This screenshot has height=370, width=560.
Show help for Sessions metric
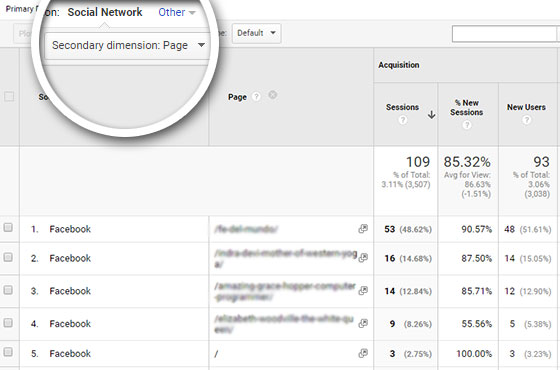coord(403,120)
